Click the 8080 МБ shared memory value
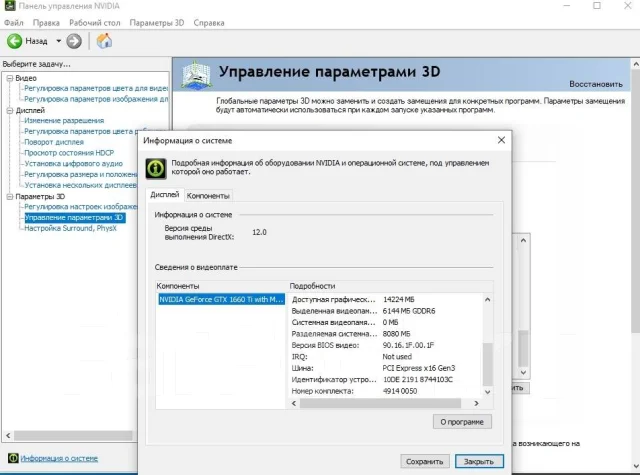 point(396,334)
